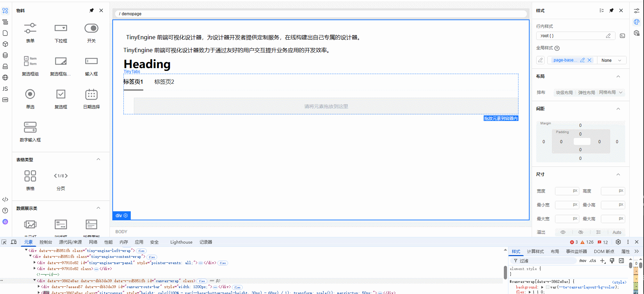The height and width of the screenshot is (294, 644).
Task: Collapse the 数据展示类 category
Action: [x=98, y=208]
